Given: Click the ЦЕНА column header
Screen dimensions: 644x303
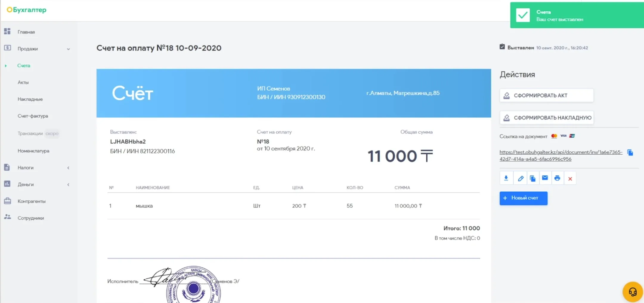Looking at the screenshot, I should (298, 188).
